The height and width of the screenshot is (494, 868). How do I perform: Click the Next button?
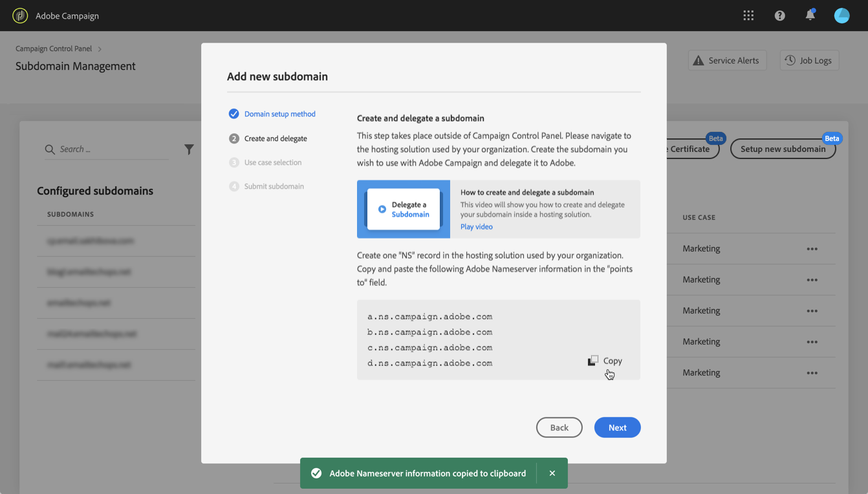pyautogui.click(x=618, y=427)
